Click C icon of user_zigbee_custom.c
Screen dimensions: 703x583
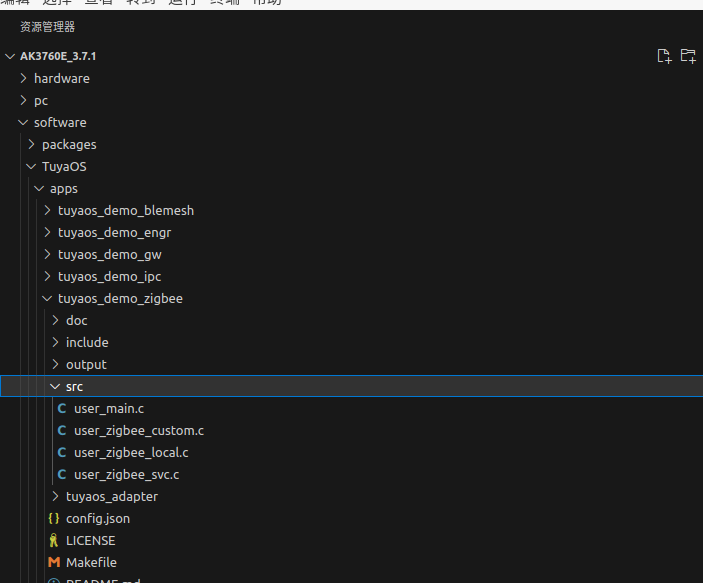click(x=62, y=431)
